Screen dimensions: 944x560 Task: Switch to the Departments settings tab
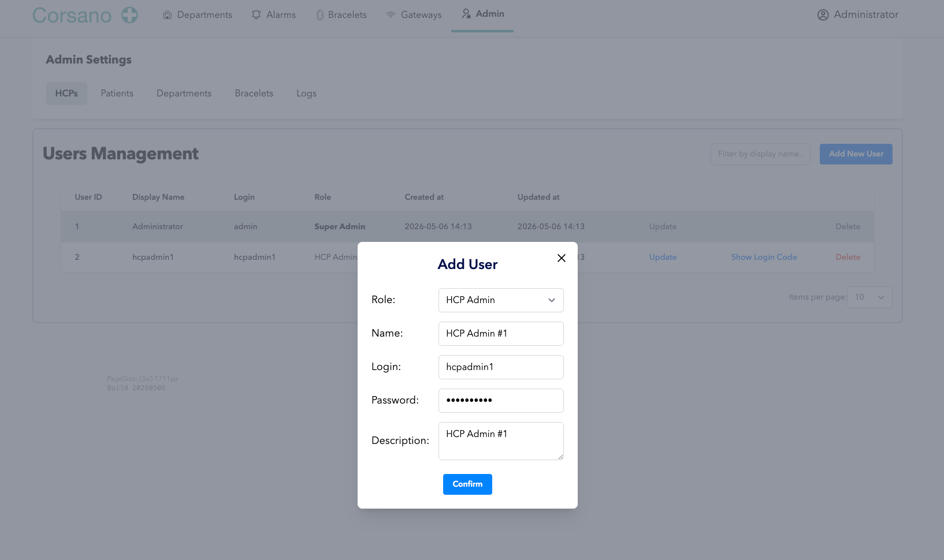pyautogui.click(x=184, y=94)
